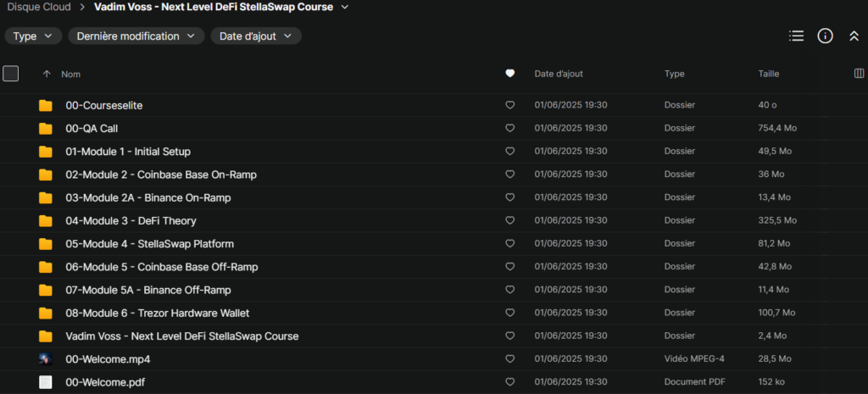This screenshot has height=394, width=868.
Task: Click the favorites heart icon in header
Action: coord(509,74)
